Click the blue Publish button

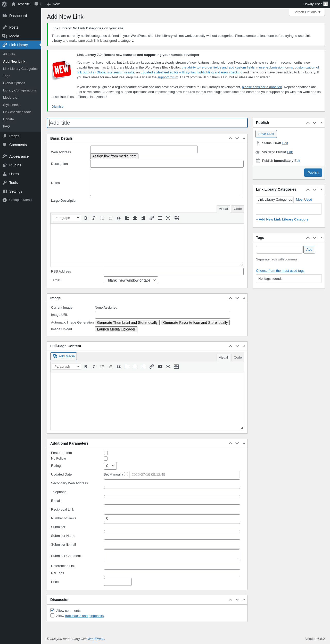(x=313, y=173)
